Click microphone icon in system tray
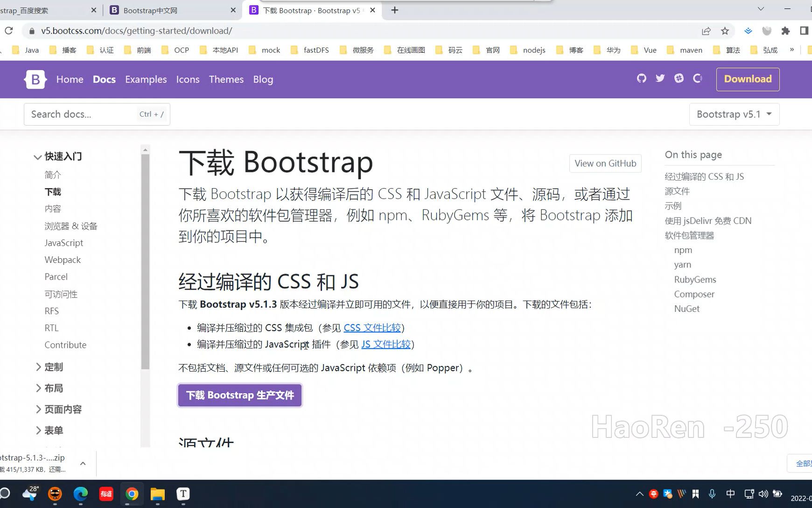 712,494
